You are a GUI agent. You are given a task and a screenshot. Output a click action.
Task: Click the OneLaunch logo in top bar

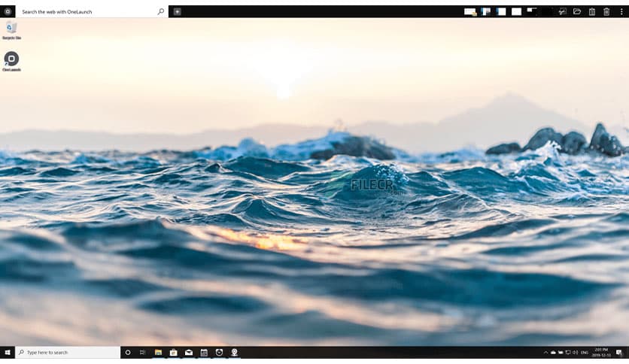pyautogui.click(x=8, y=11)
